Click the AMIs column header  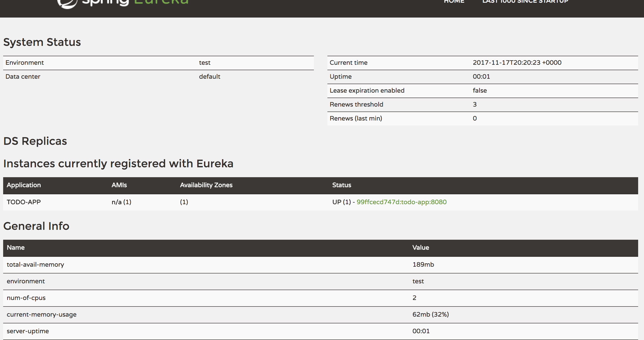(119, 185)
